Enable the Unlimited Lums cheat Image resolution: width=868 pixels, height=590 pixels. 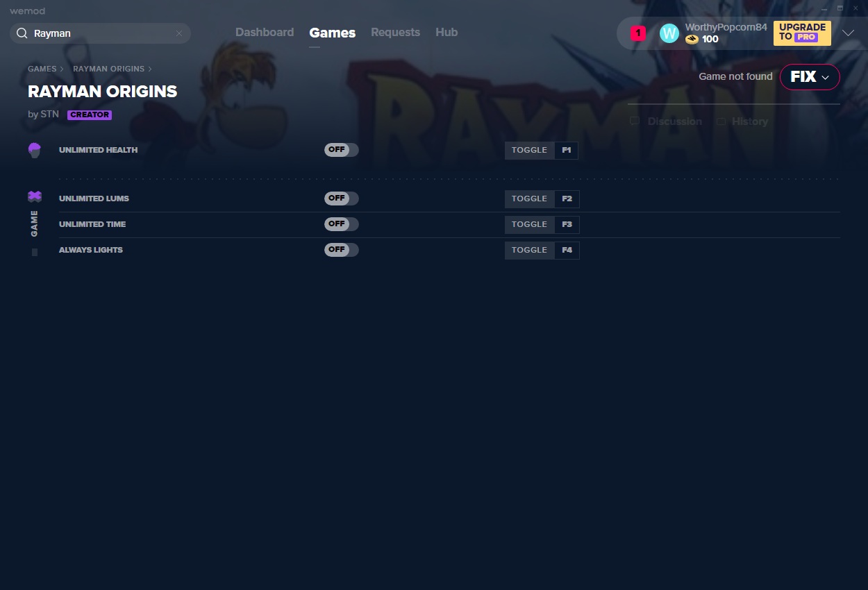click(x=342, y=199)
